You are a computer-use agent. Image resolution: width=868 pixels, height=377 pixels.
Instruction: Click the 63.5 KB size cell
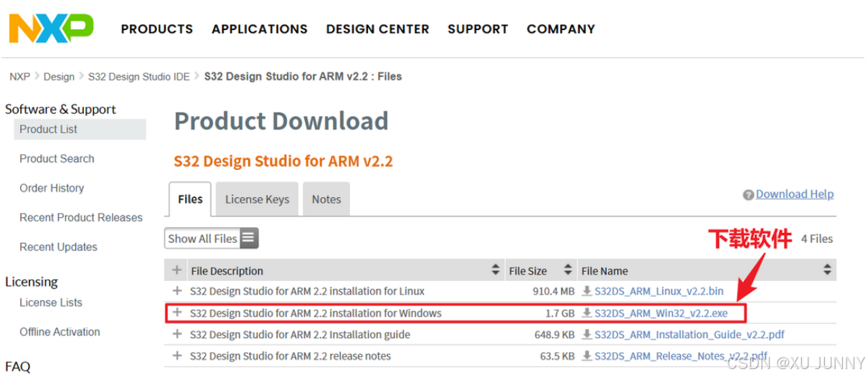click(x=557, y=356)
